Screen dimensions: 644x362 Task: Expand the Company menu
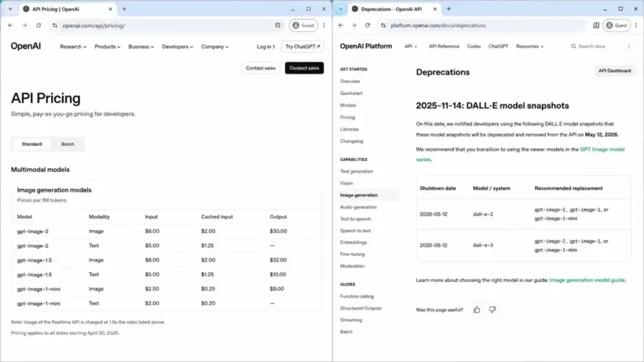[x=215, y=47]
